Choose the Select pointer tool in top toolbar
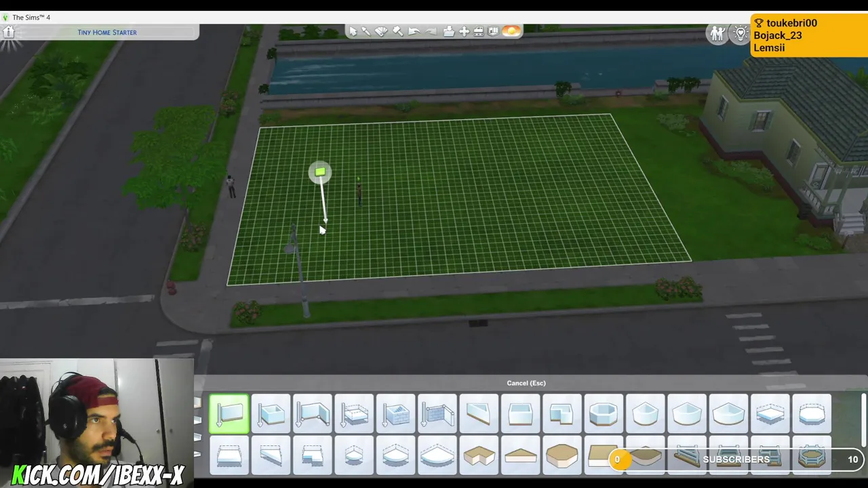The height and width of the screenshot is (488, 868). [x=352, y=31]
